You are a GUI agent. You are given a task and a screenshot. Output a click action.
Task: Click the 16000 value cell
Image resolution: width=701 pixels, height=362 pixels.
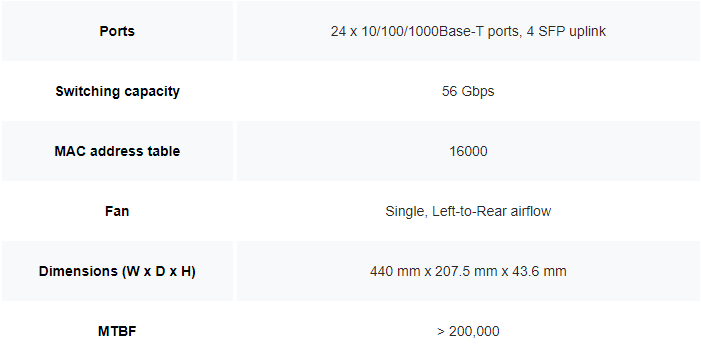(468, 151)
